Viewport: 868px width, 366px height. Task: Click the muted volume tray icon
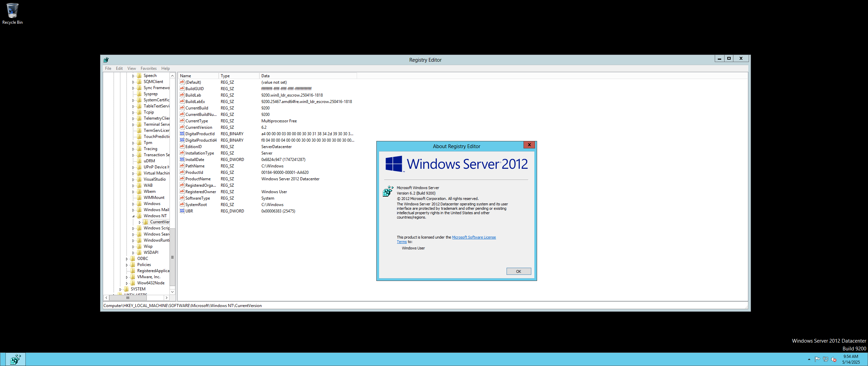tap(834, 359)
